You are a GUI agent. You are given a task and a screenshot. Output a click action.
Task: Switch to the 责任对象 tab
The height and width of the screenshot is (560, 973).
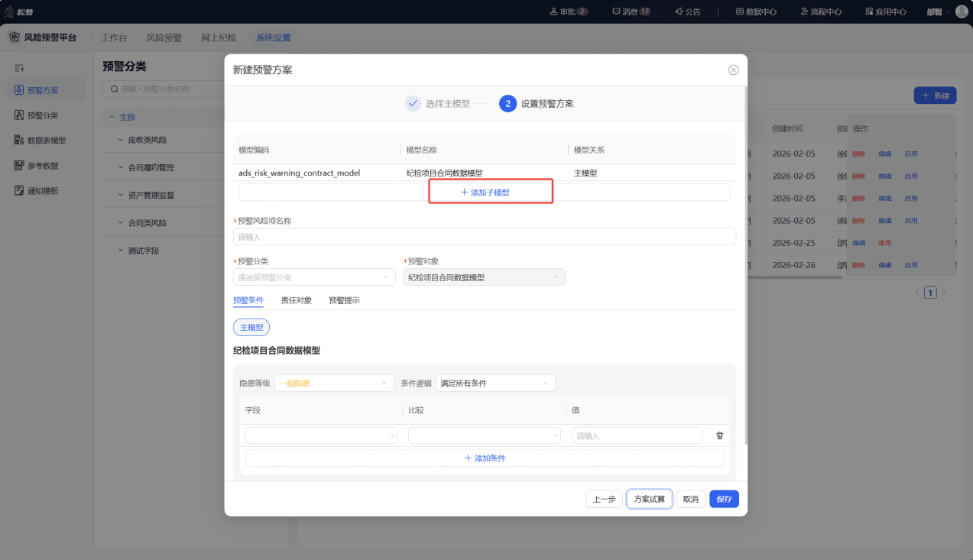pos(297,300)
